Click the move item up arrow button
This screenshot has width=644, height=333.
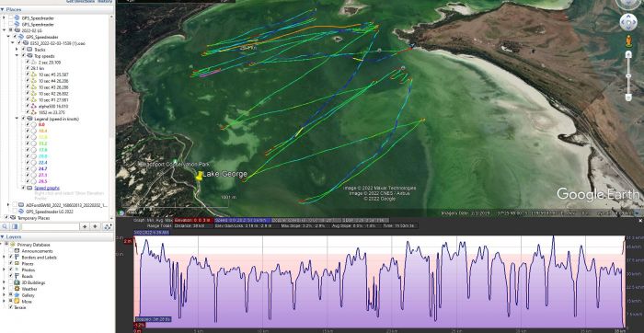(85, 226)
